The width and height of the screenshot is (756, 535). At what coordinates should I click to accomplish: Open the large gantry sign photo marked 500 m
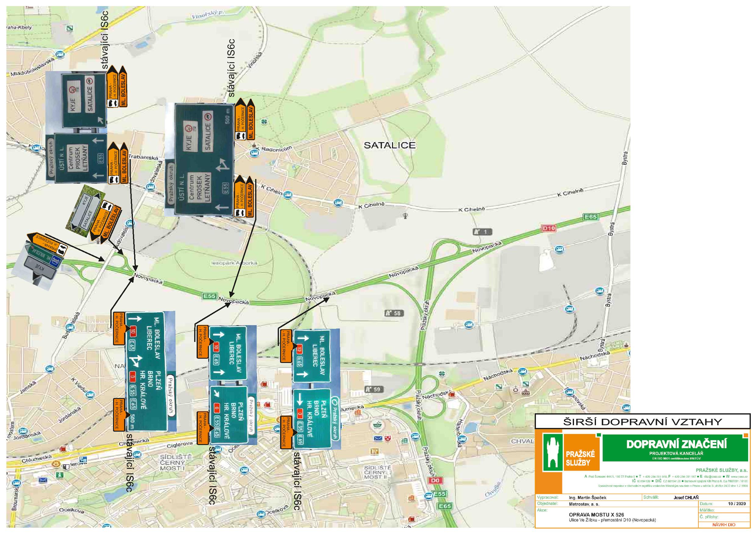click(x=200, y=160)
